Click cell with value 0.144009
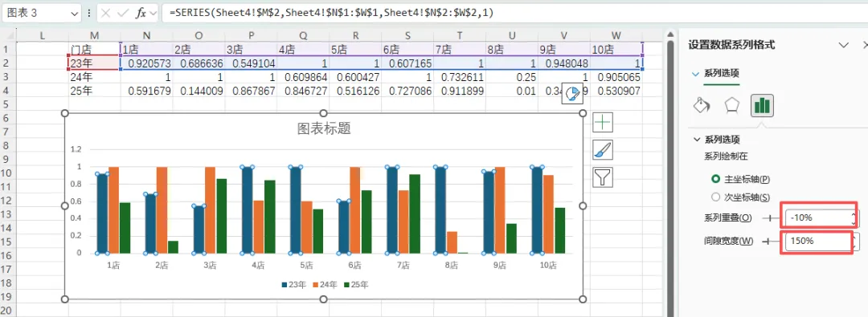The width and height of the screenshot is (868, 317). click(x=199, y=91)
